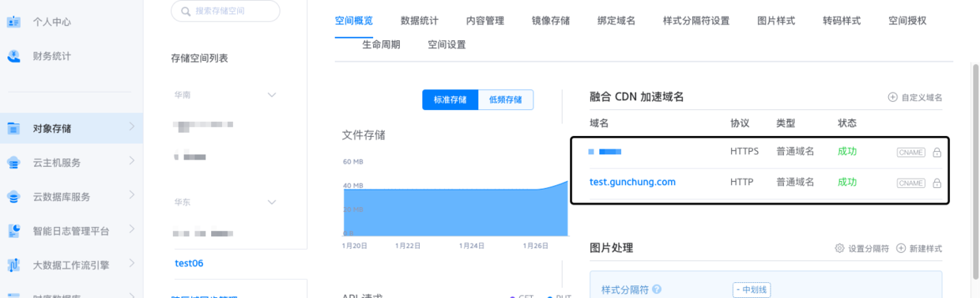Click lock icon for test.gunchung.com
The image size is (980, 298).
tap(937, 183)
